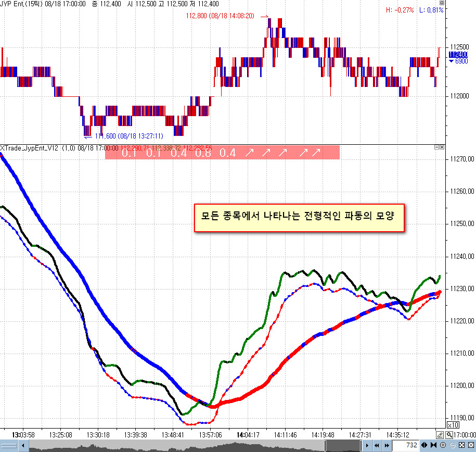
Task: Click the x10 scale multiplier box
Action: pos(453,425)
